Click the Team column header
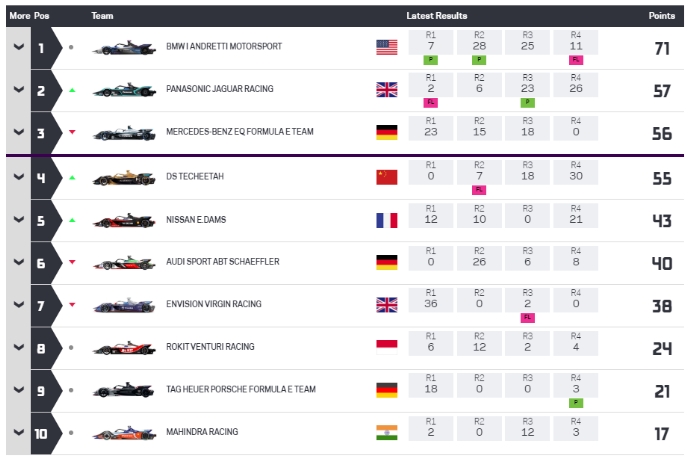690x461 pixels. tap(102, 16)
